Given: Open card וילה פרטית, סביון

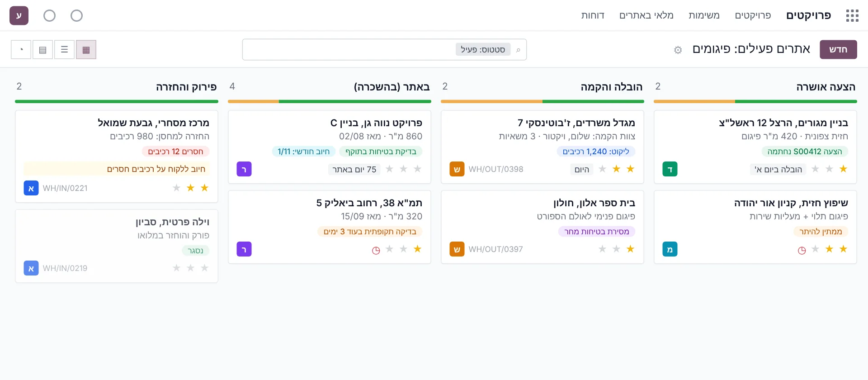Looking at the screenshot, I should (x=117, y=246).
